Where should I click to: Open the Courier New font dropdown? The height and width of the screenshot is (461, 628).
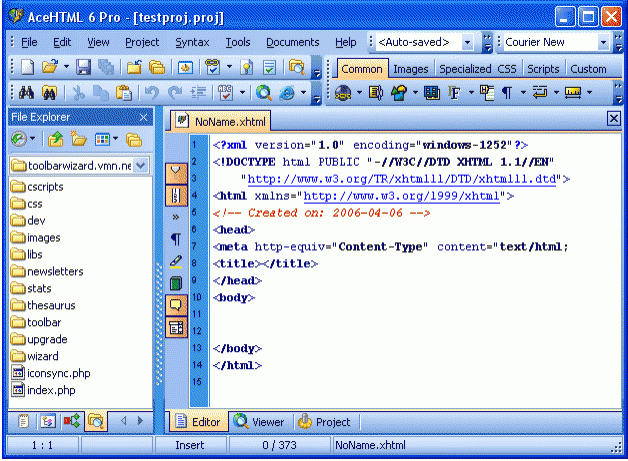[603, 42]
